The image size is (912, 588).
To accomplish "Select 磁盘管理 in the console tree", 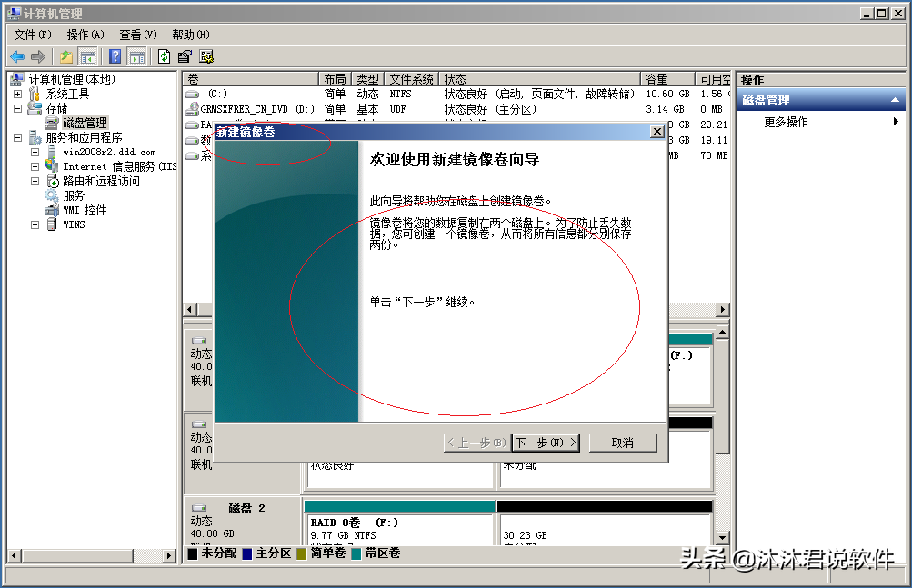I will coord(85,123).
